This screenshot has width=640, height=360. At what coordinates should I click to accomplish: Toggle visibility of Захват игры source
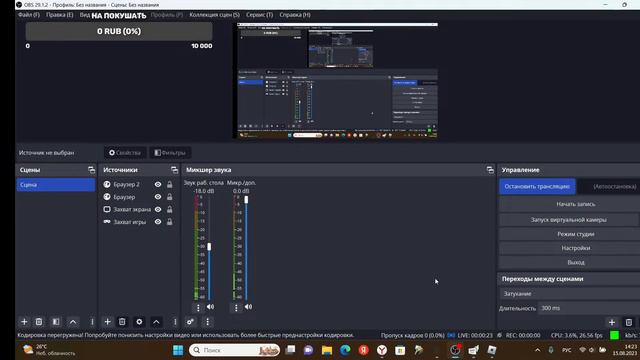158,222
